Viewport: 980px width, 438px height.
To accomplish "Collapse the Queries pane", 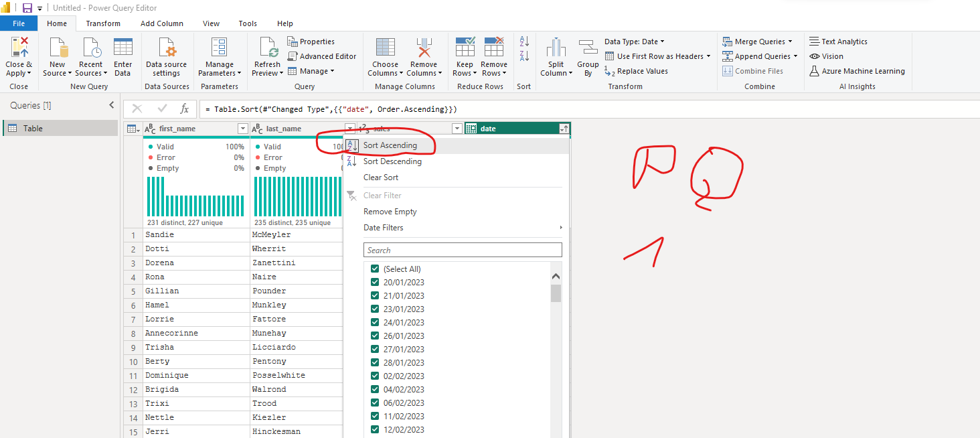I will tap(112, 105).
